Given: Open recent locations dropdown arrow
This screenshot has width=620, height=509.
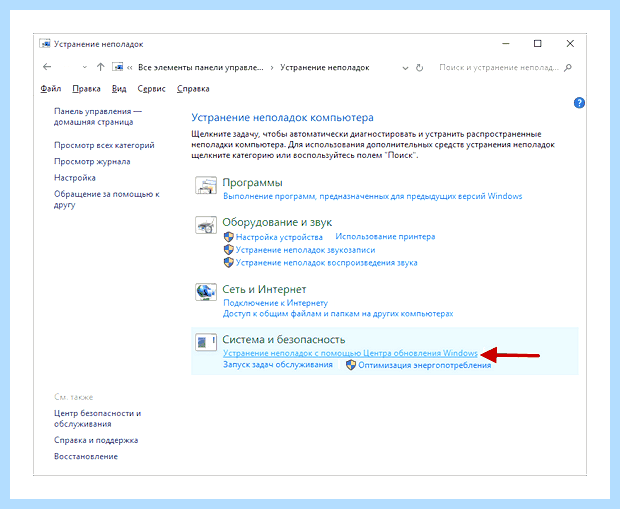Looking at the screenshot, I should click(85, 68).
